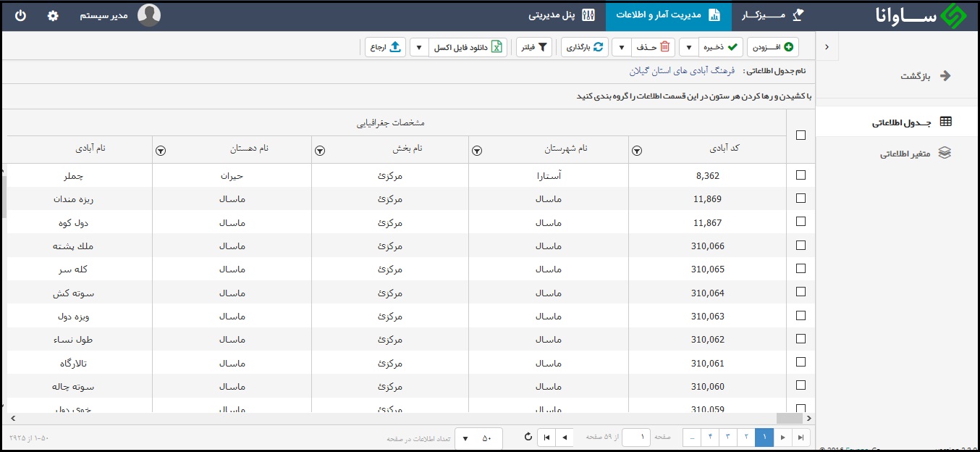Click the افزودن add button
Viewport: 980px width, 452px height.
point(773,47)
